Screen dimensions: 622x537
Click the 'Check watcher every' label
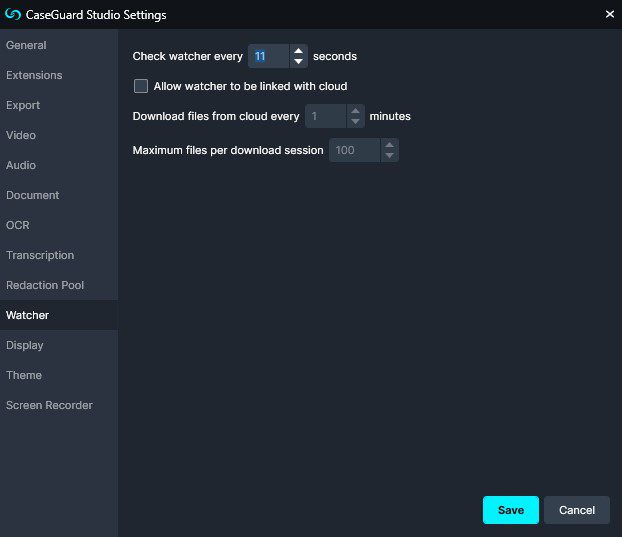click(188, 56)
